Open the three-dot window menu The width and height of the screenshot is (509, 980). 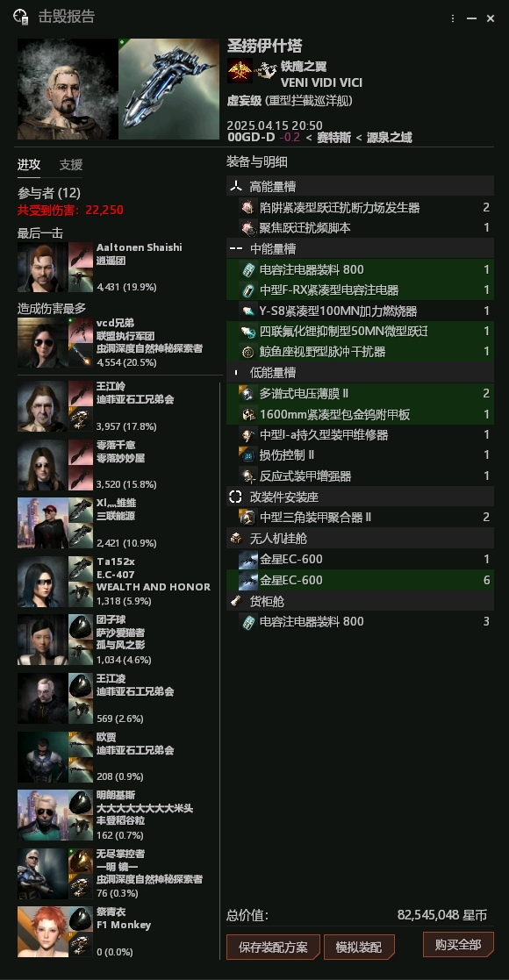(x=453, y=18)
